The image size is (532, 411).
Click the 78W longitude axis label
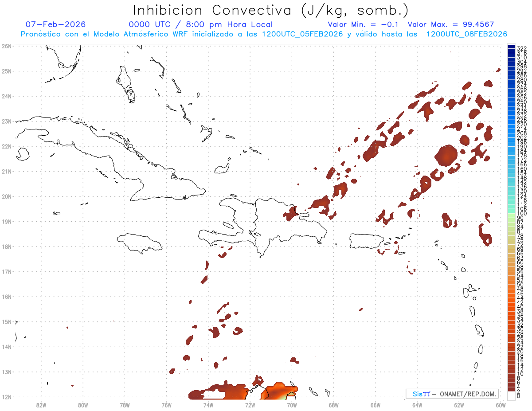tap(125, 405)
